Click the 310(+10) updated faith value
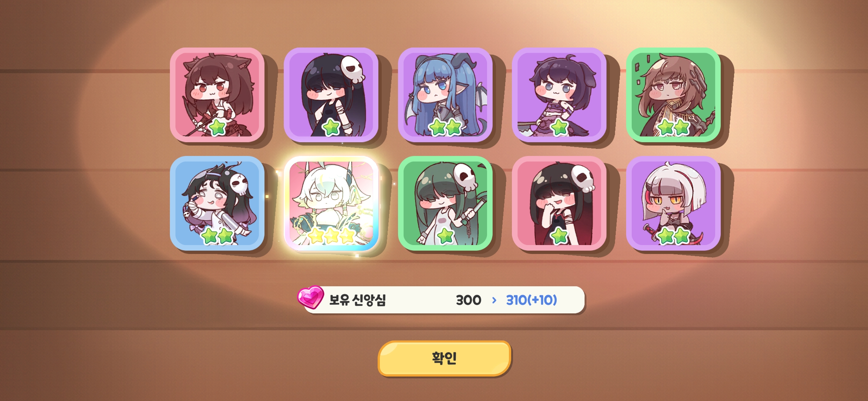 pos(532,300)
